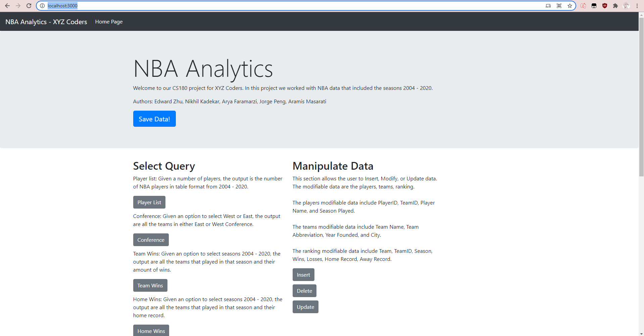The height and width of the screenshot is (336, 644).
Task: Reload the page with refresh icon
Action: pos(29,6)
